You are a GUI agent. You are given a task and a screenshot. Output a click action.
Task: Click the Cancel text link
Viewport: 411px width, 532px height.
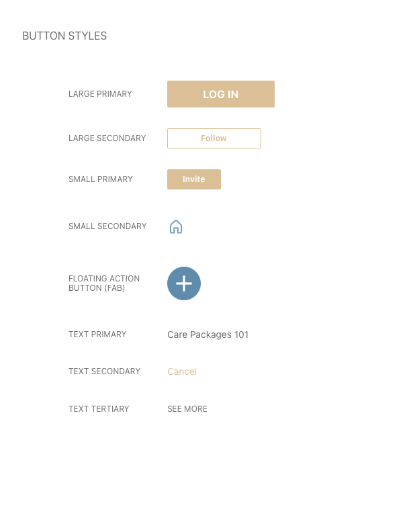coord(182,371)
